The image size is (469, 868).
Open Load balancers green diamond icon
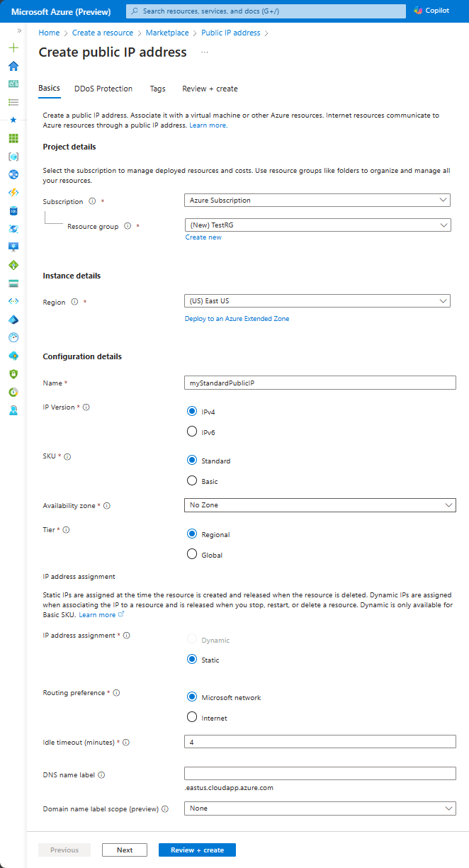point(13,264)
